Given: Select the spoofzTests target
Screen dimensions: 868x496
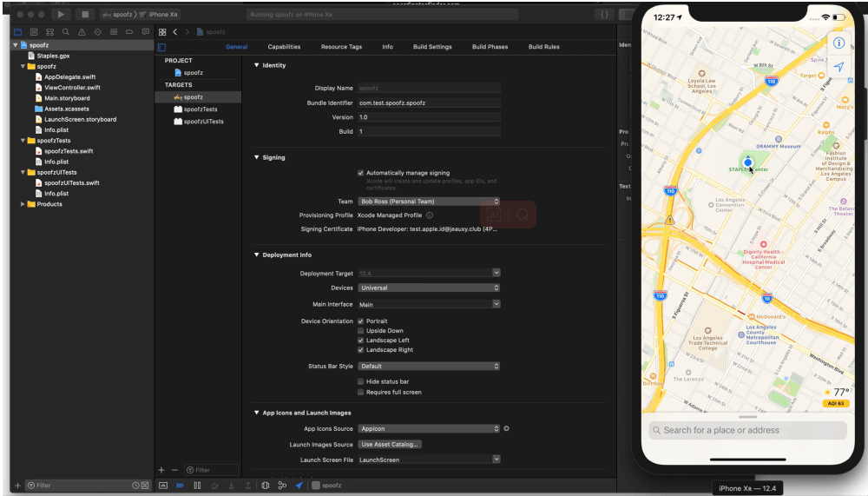Looking at the screenshot, I should point(200,109).
